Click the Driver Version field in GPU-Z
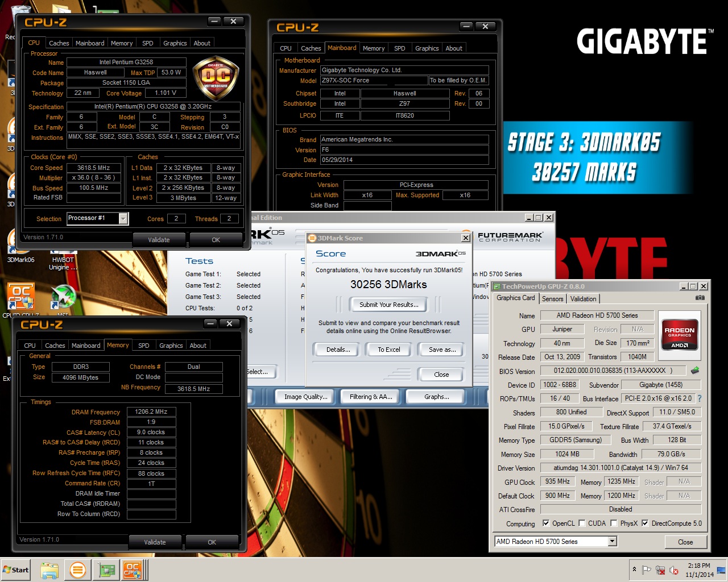Screen dimensions: 728x582 click(x=620, y=468)
